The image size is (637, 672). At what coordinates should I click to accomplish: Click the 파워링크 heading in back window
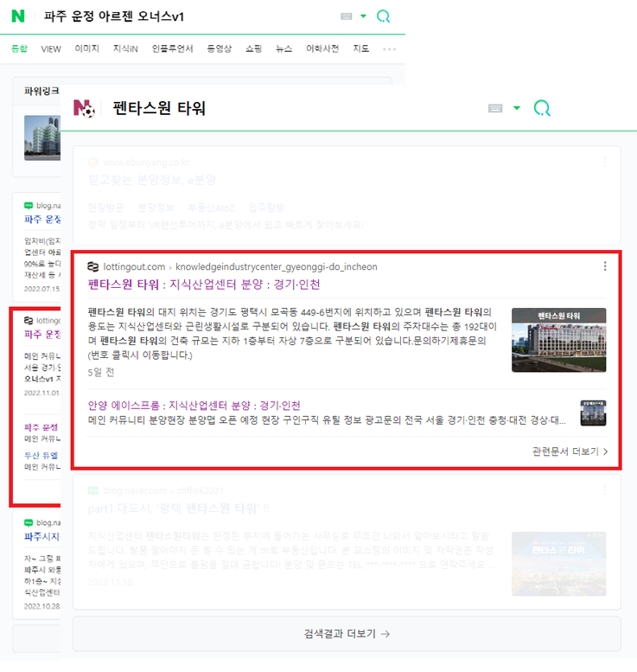click(41, 91)
